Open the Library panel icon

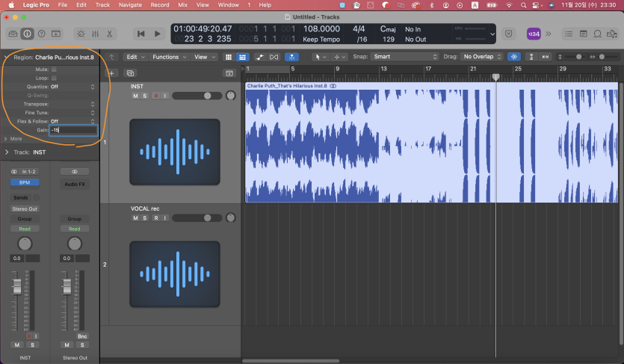13,34
